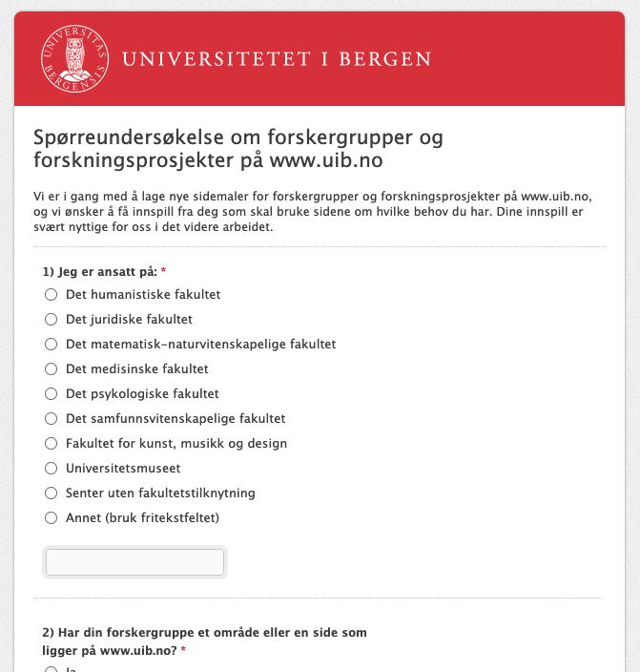
Task: Choose the Annet (bruk fritekstfeltet) option
Action: point(52,517)
